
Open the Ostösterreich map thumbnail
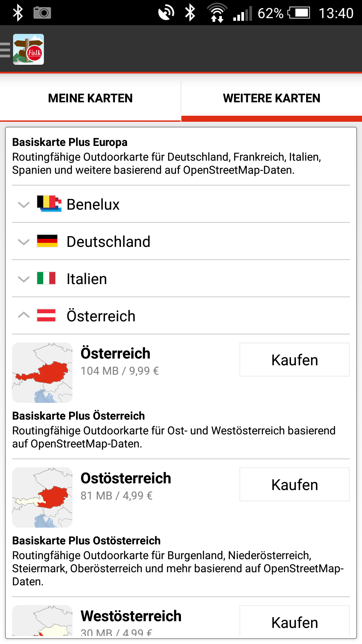42,497
